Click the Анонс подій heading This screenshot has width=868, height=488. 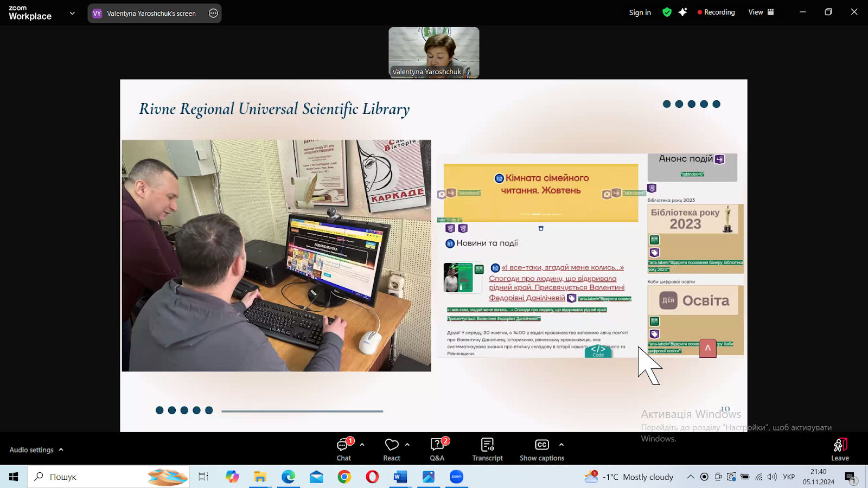[686, 159]
